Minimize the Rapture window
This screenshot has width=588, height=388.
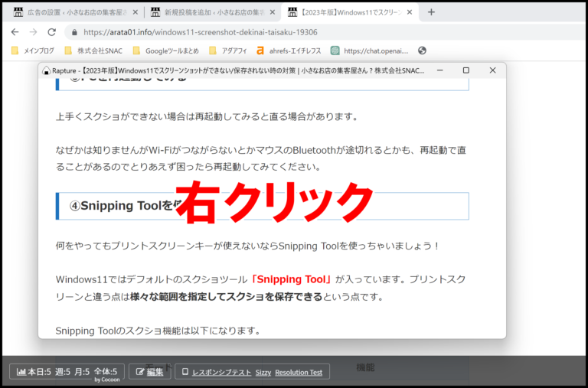click(440, 70)
